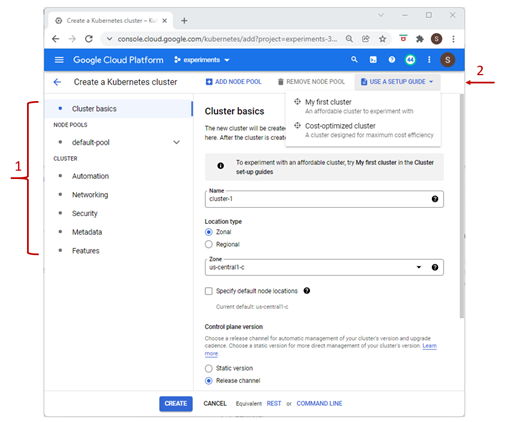Enable Specify default node locations checkbox
The image size is (506, 422).
(x=209, y=291)
